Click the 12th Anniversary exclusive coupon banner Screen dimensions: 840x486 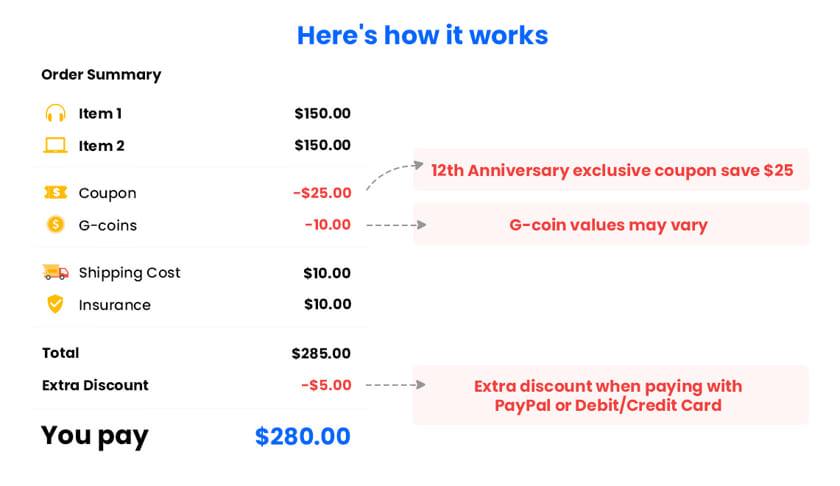click(x=611, y=170)
